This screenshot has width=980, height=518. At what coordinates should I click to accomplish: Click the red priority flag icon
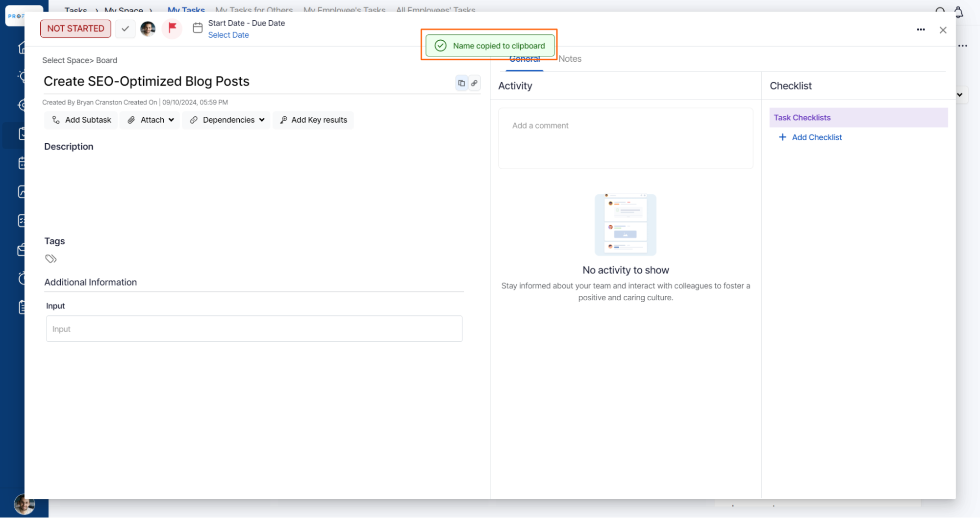(172, 28)
